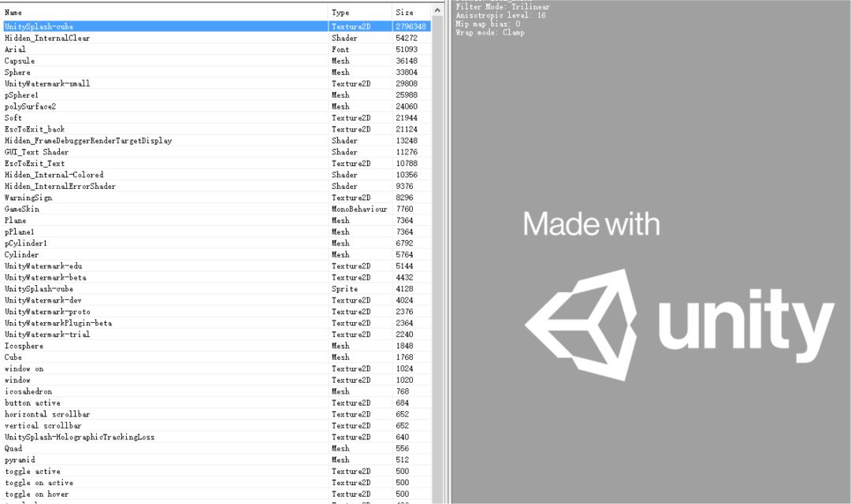Select the Capsule mesh row
The height and width of the screenshot is (504, 851).
(217, 61)
